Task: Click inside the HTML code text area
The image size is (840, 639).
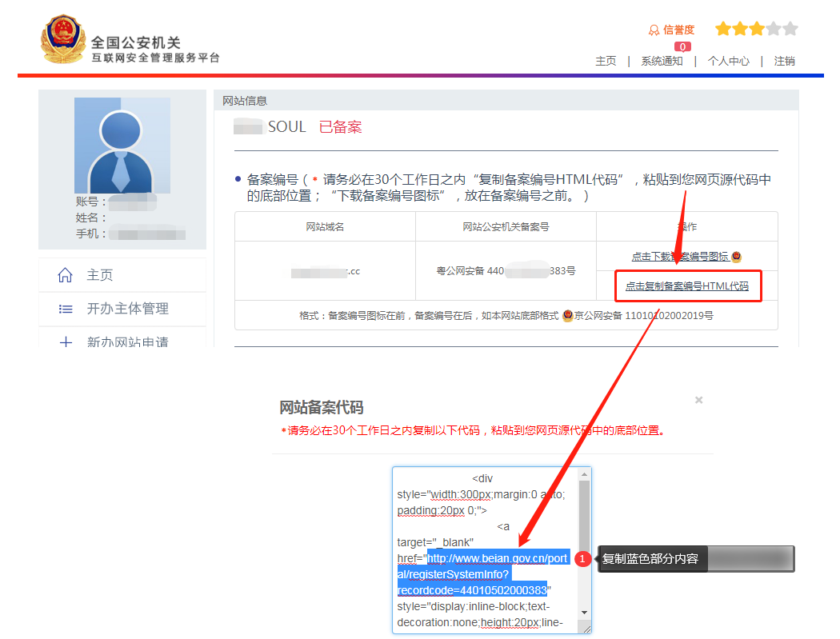Action: [492, 550]
